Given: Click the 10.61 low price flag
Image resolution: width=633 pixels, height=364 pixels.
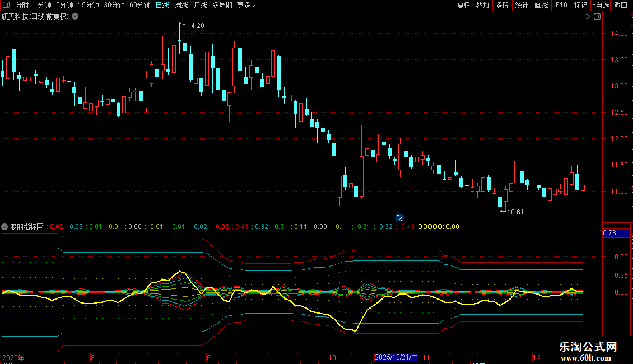Looking at the screenshot, I should point(514,212).
